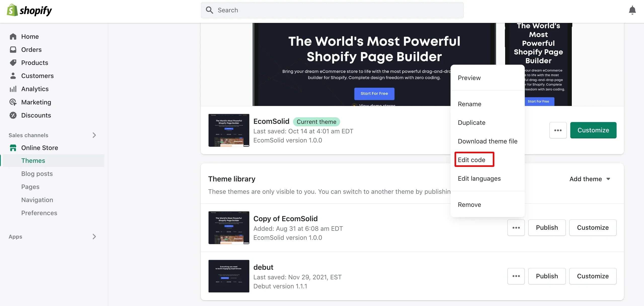Click the debut theme thumbnail
The width and height of the screenshot is (644, 306).
pyautogui.click(x=229, y=276)
